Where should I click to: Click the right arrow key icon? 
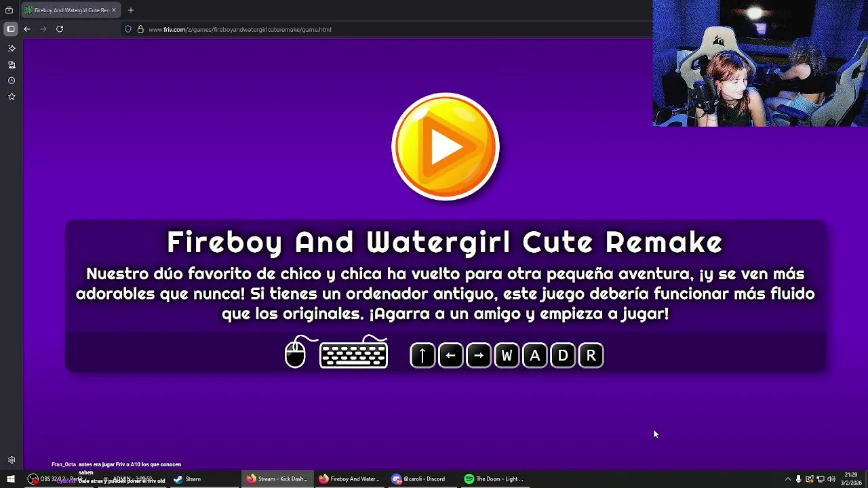pos(479,355)
